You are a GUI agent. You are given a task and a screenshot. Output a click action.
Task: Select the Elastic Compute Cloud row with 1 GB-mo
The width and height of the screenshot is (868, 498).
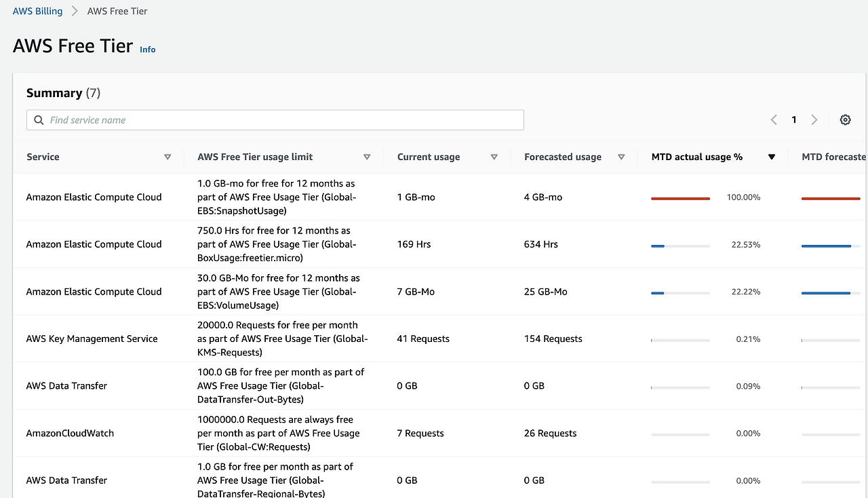439,197
